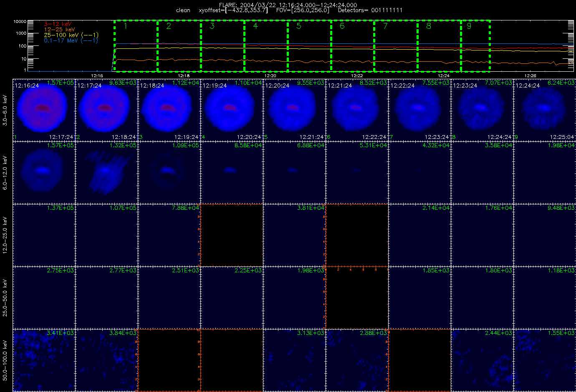Screen dimensions: 576x392
Task: Click the orange 12-25 keV legend entry
Action: pyautogui.click(x=60, y=30)
